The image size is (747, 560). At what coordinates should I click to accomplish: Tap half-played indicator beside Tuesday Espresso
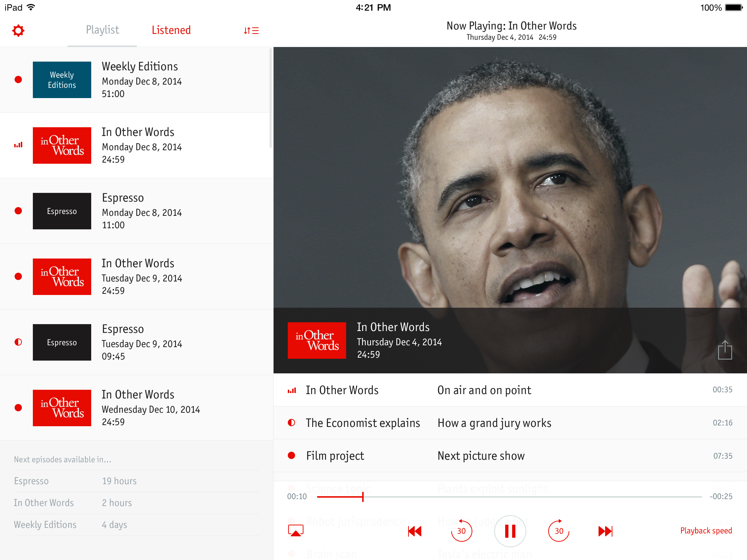click(x=18, y=342)
